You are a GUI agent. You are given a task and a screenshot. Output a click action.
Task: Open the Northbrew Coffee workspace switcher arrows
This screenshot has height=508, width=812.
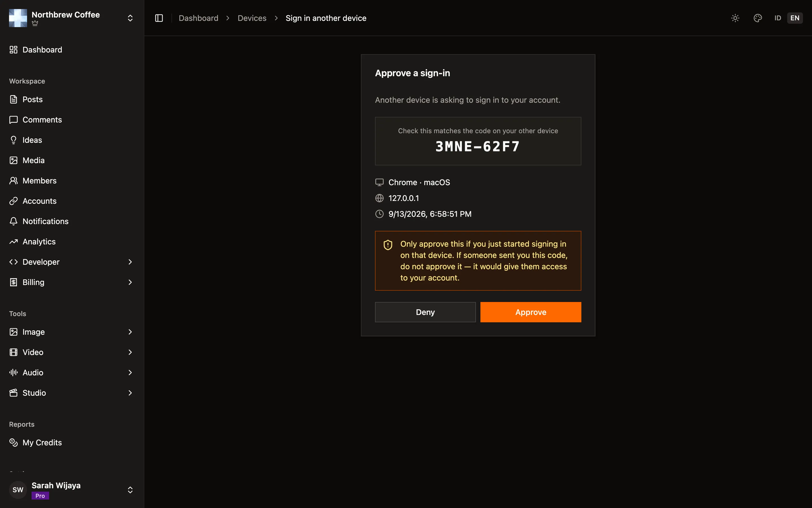click(130, 18)
